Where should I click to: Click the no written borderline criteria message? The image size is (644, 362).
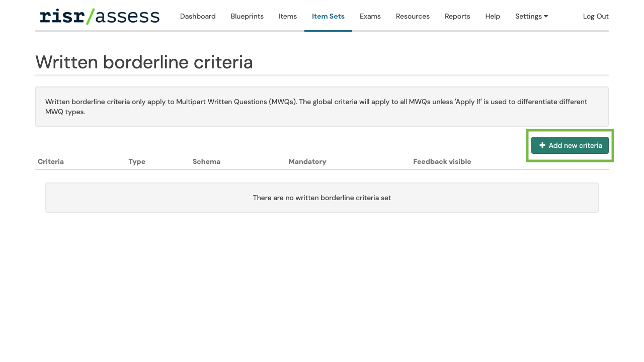(322, 198)
